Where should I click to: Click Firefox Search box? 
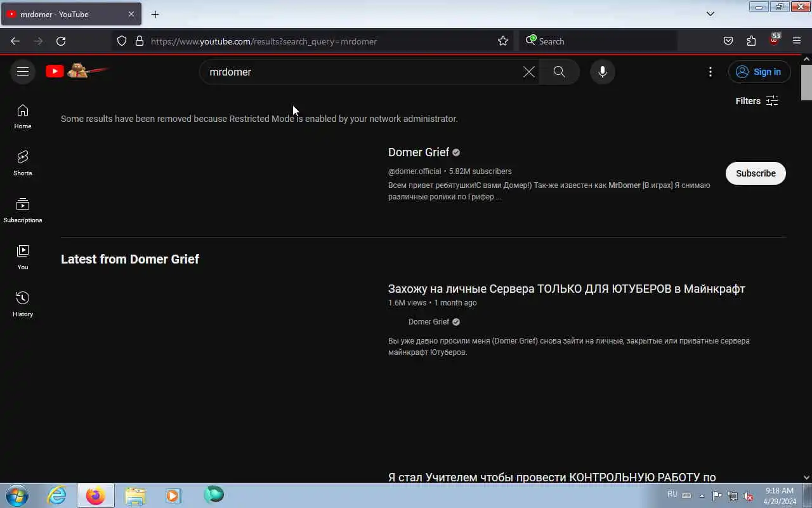[x=598, y=41]
